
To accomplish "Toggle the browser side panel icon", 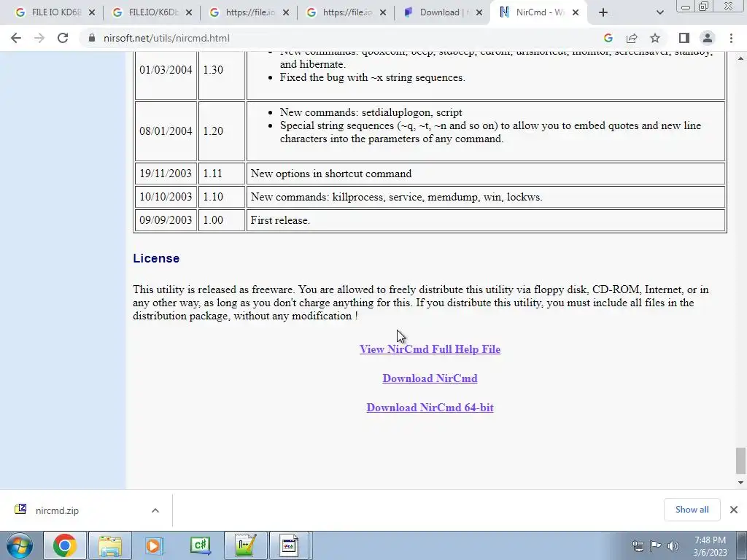I will (684, 38).
